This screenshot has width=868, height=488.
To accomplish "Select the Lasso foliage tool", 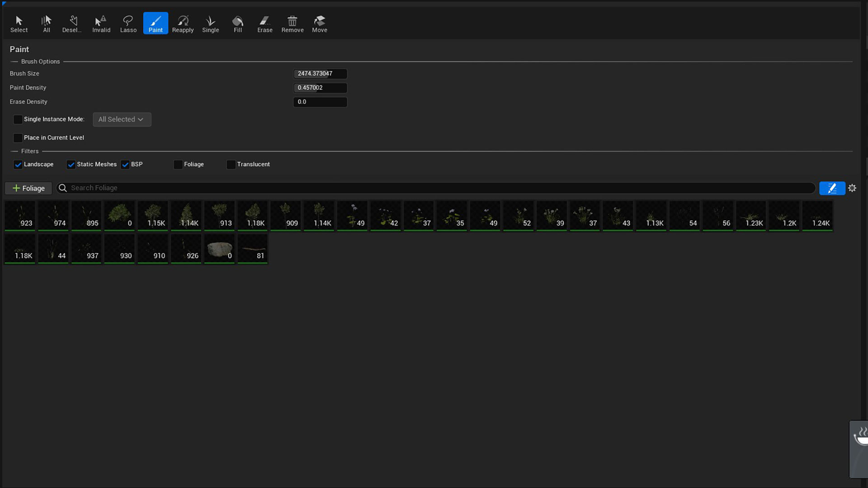I will pos(128,23).
